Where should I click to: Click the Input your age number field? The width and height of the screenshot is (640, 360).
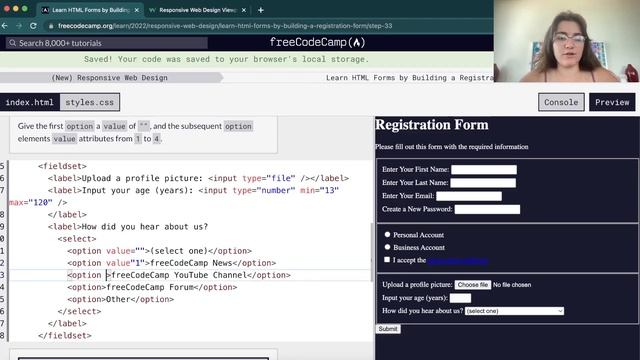pos(460,298)
